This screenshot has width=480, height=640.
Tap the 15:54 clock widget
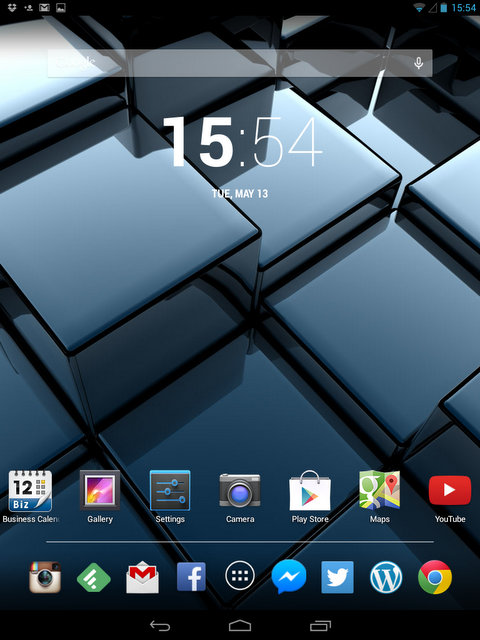[x=242, y=142]
